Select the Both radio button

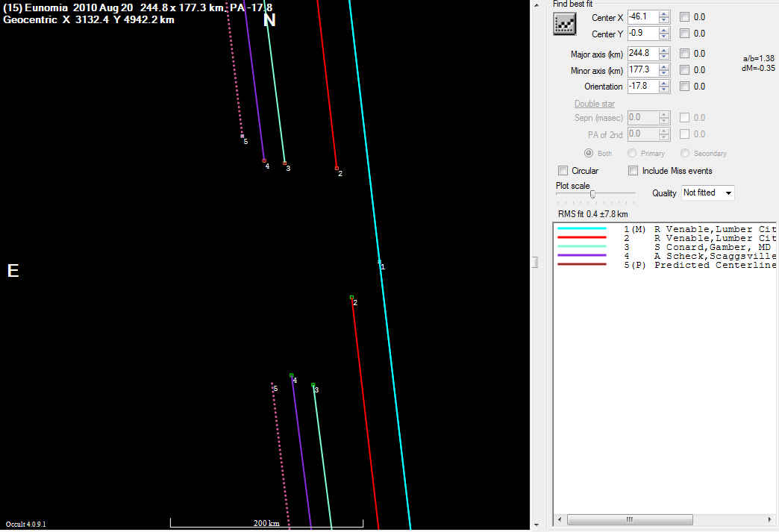[589, 153]
